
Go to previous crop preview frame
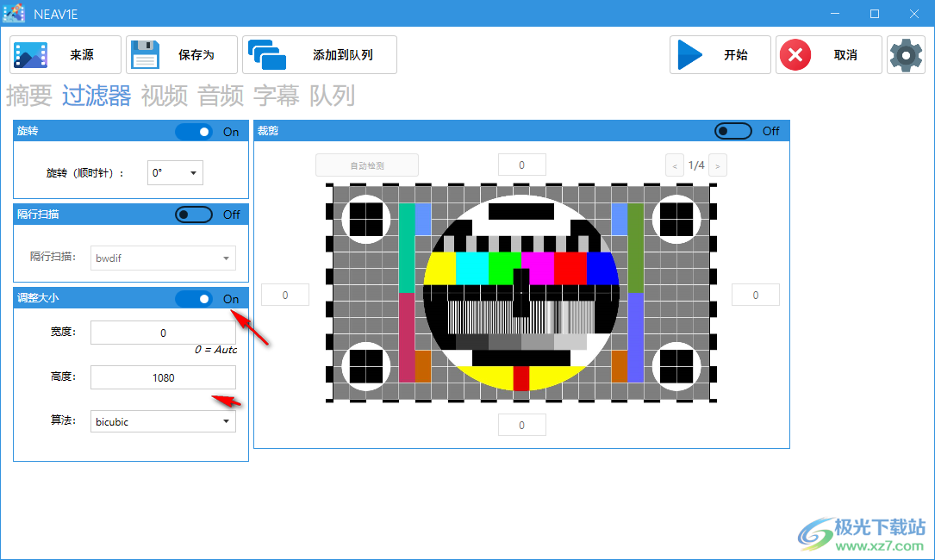click(675, 165)
